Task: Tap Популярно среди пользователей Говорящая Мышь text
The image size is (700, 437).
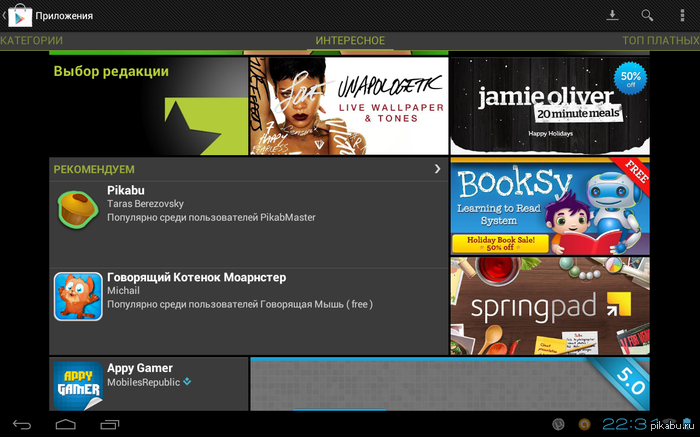Action: pyautogui.click(x=240, y=304)
